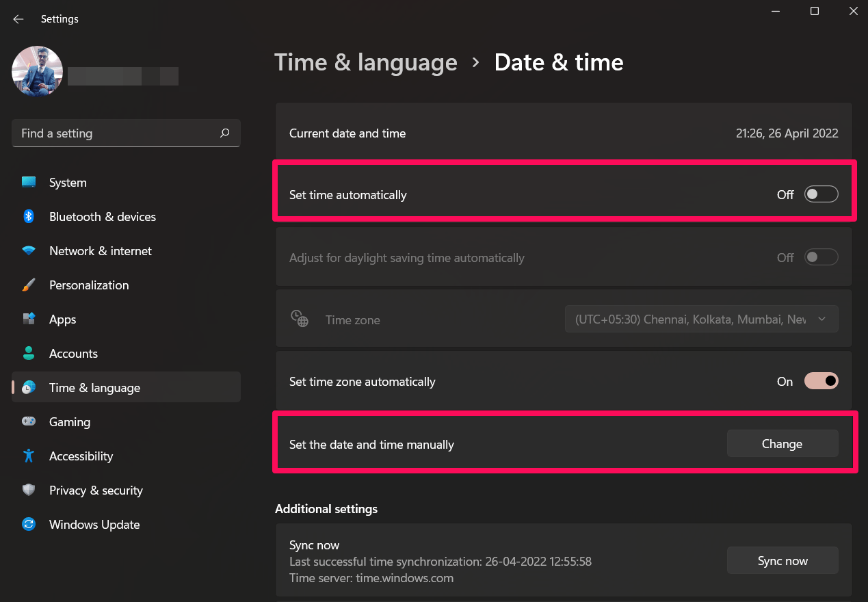Open the Privacy & security page
This screenshot has width=868, height=602.
tap(96, 490)
